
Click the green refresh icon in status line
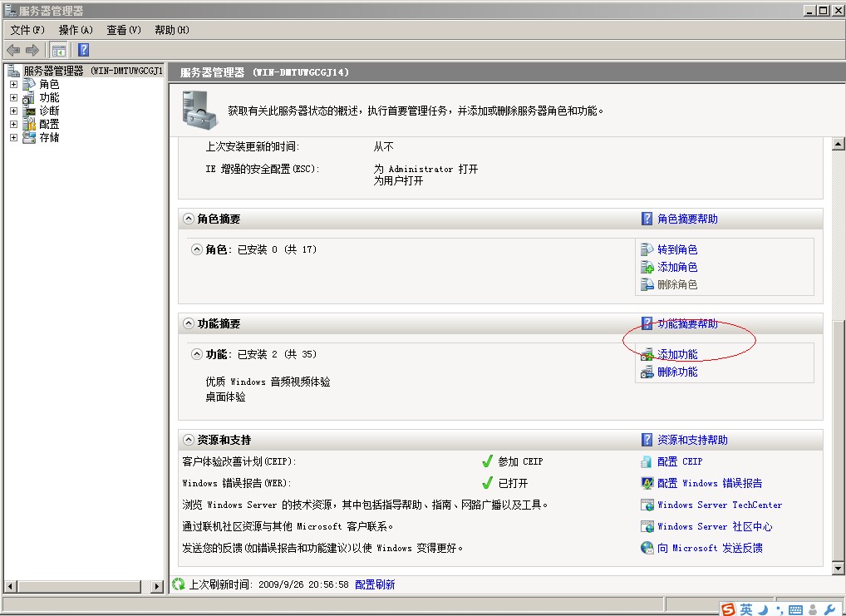(178, 584)
